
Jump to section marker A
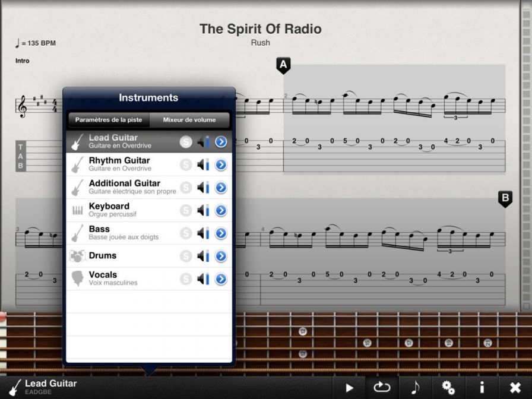pyautogui.click(x=283, y=65)
